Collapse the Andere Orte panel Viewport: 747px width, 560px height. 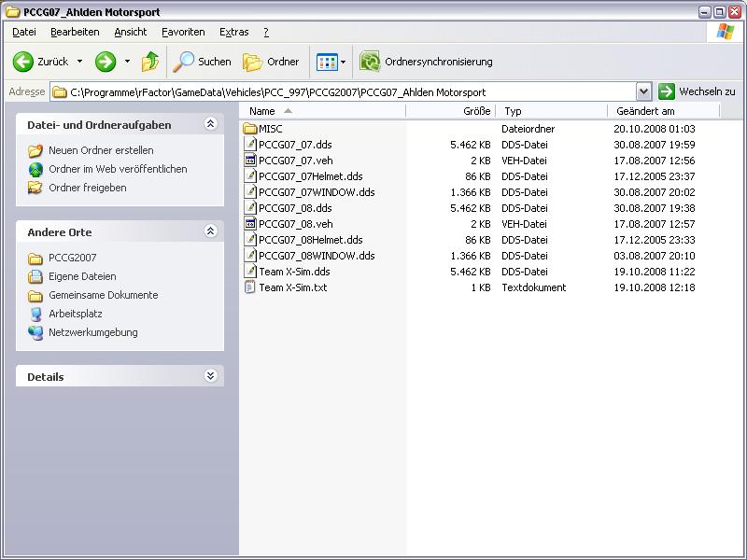(211, 231)
